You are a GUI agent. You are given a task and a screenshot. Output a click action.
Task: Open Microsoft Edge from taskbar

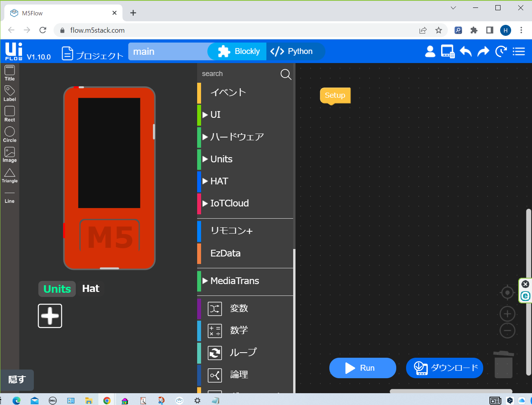[17, 400]
